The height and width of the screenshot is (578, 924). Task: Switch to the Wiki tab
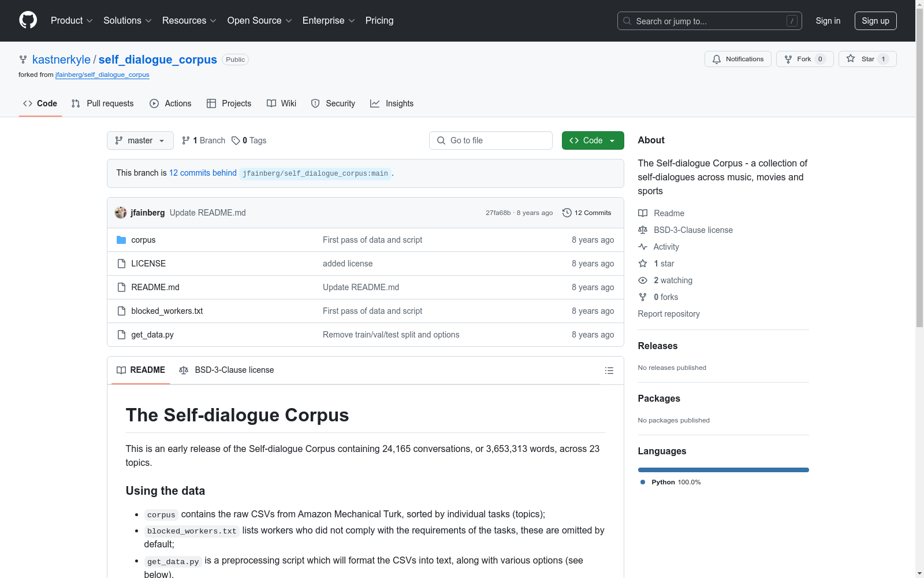click(x=281, y=103)
